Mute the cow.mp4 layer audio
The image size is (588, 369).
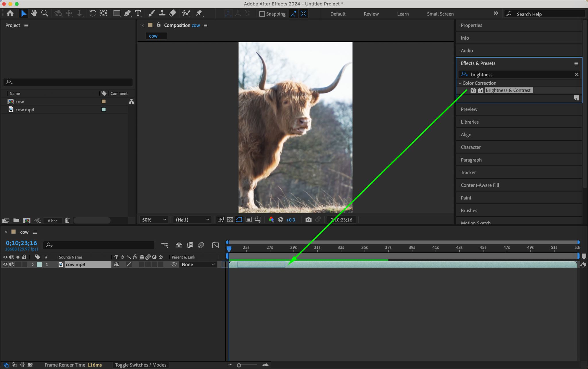[x=11, y=265]
